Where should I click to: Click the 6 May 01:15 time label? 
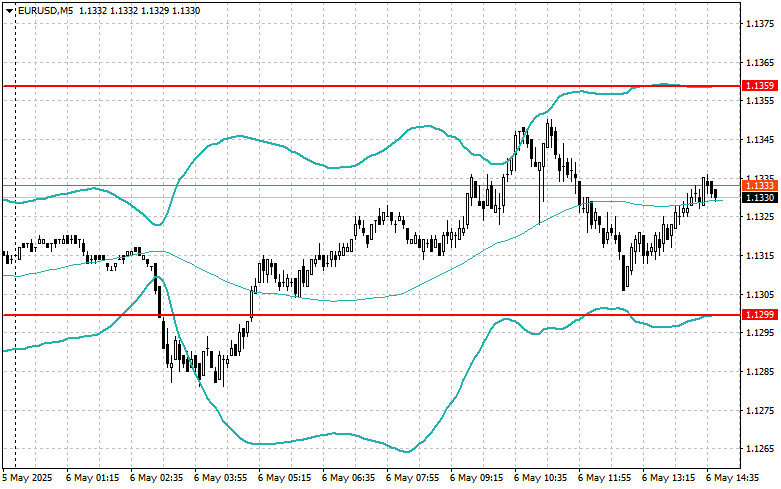93,478
